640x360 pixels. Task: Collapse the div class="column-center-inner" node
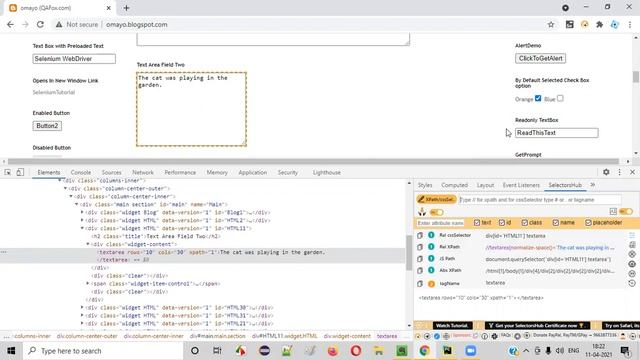(71, 196)
